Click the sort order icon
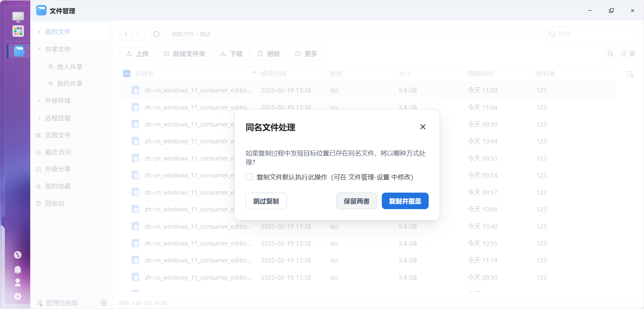644x309 pixels. coord(610,54)
